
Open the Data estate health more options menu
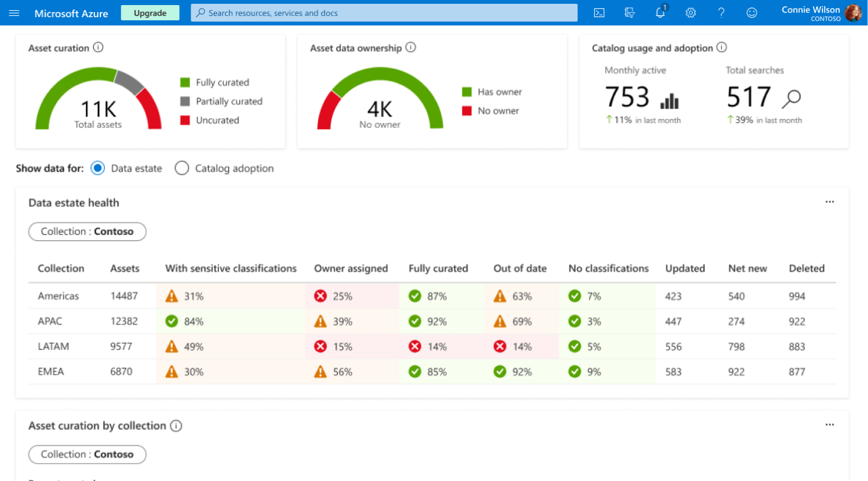coord(829,203)
